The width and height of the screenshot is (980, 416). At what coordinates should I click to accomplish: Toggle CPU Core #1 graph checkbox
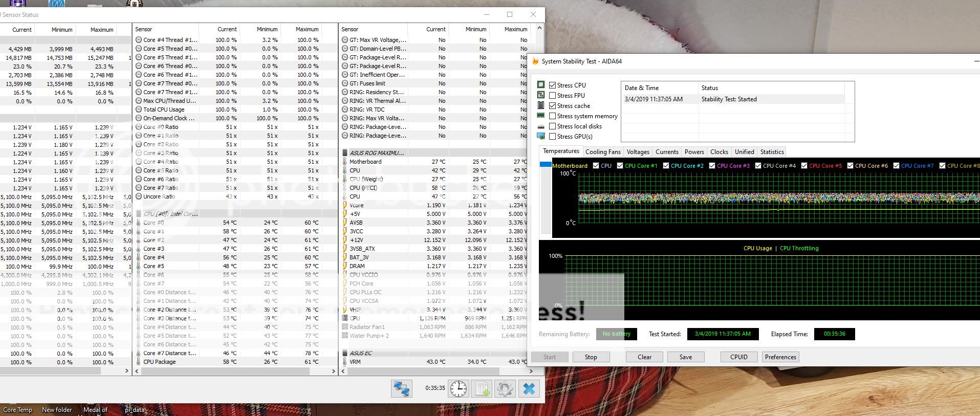pos(620,166)
